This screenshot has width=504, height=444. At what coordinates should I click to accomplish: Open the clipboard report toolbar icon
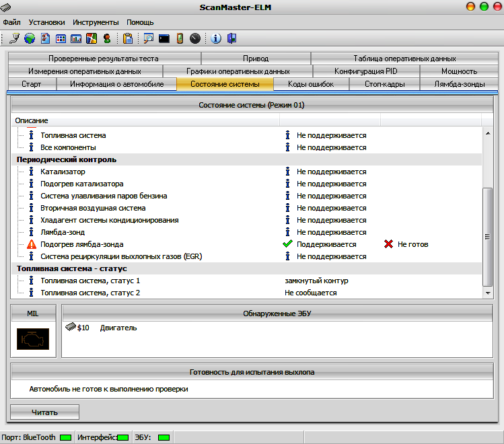coord(128,38)
